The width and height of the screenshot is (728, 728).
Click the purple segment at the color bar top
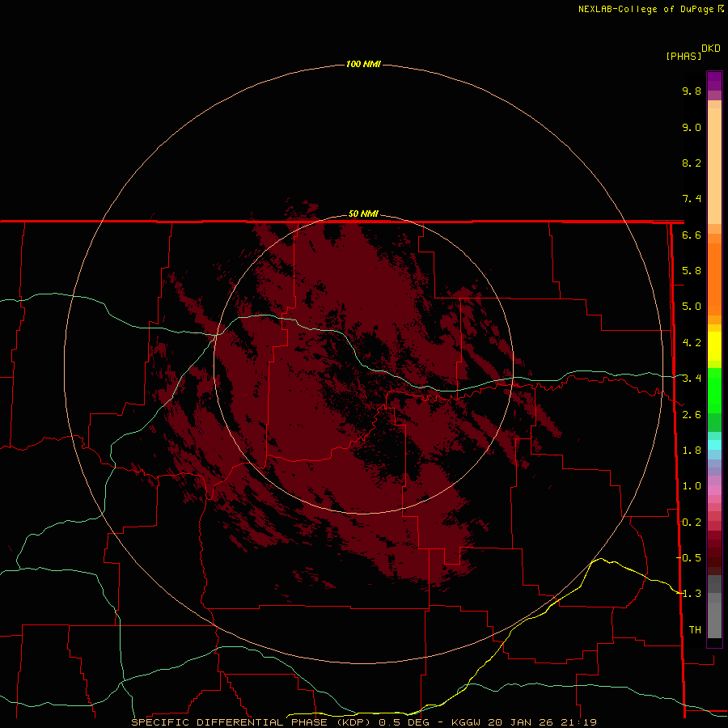coord(714,81)
